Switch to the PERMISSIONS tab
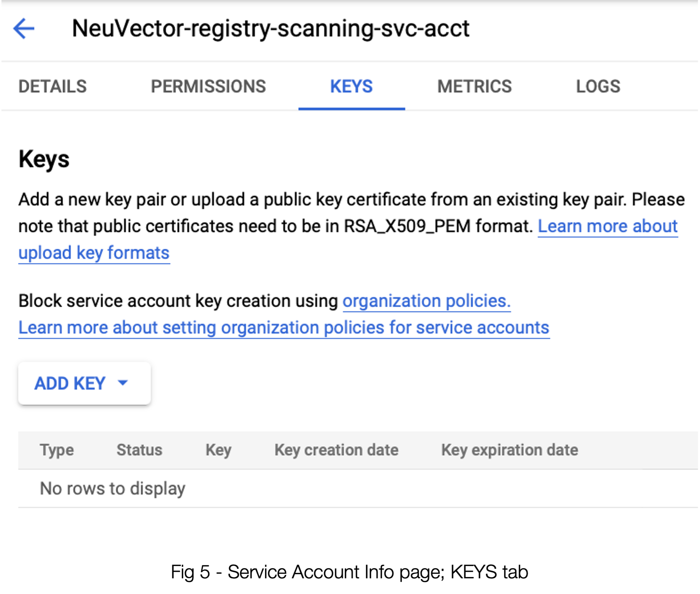 (x=208, y=87)
